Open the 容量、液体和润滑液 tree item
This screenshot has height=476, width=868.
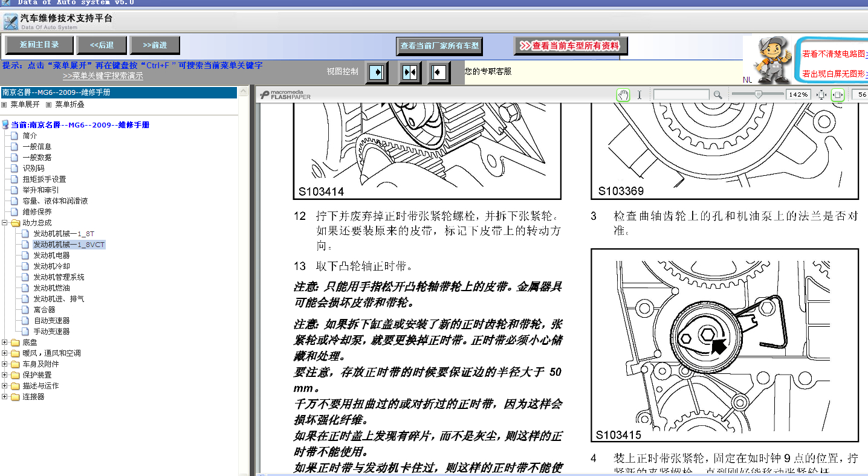55,201
